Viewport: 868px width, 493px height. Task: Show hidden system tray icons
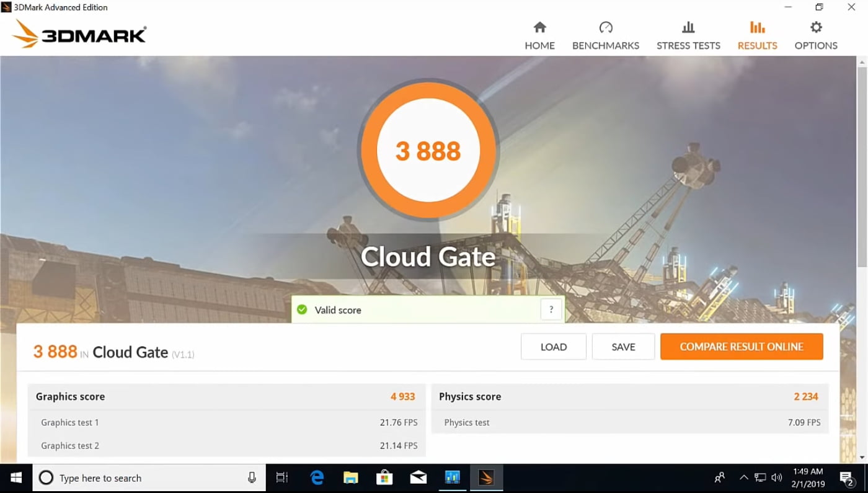(x=743, y=477)
